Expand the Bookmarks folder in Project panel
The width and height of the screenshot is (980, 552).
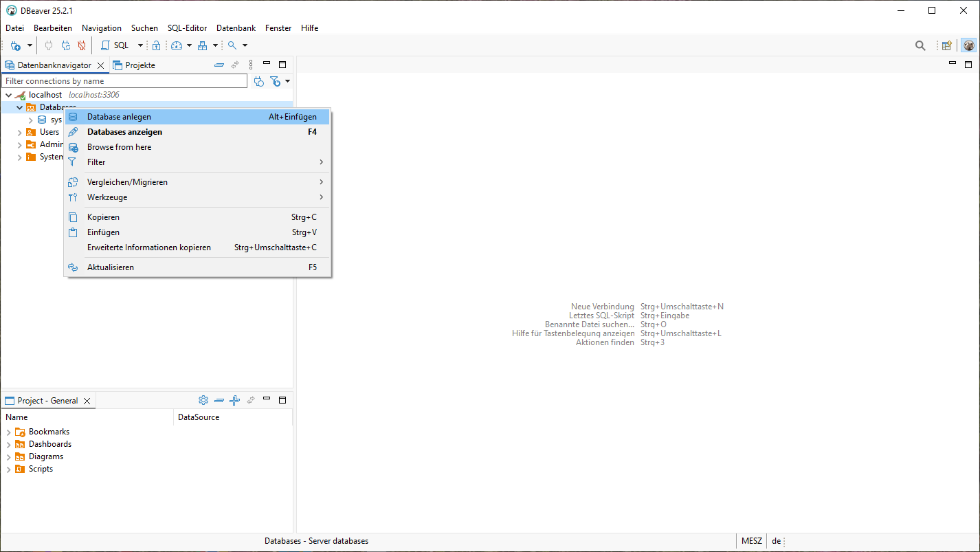pyautogui.click(x=9, y=432)
